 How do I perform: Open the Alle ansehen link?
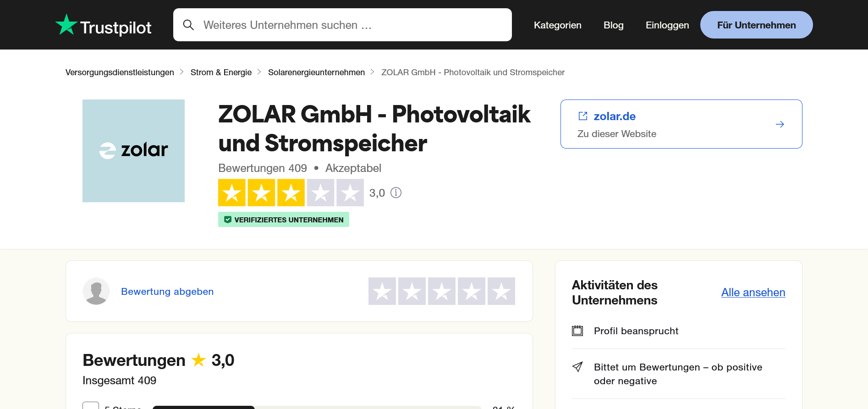coord(753,293)
